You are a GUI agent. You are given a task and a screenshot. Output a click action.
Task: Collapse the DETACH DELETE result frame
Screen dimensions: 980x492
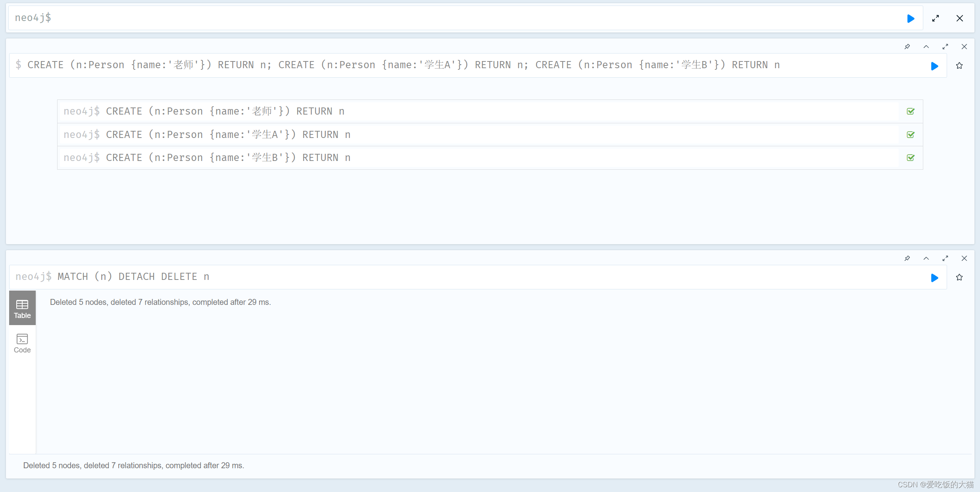926,258
